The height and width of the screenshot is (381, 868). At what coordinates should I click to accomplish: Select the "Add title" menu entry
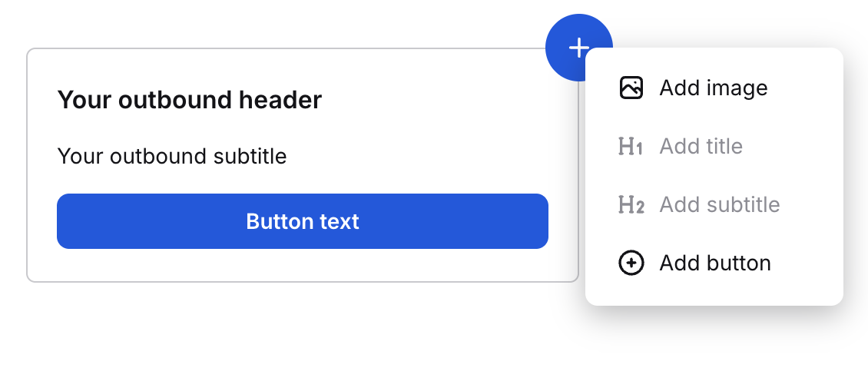701,146
